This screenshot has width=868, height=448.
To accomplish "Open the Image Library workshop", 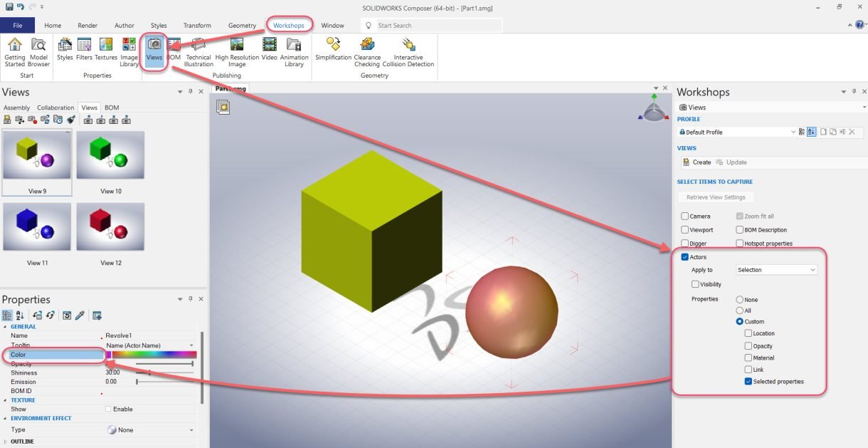I will [x=129, y=52].
